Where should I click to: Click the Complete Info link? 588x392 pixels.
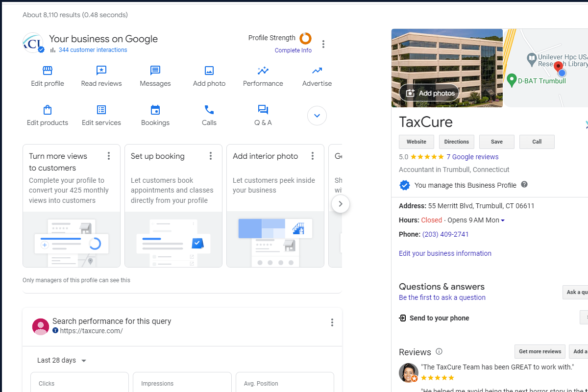(293, 50)
